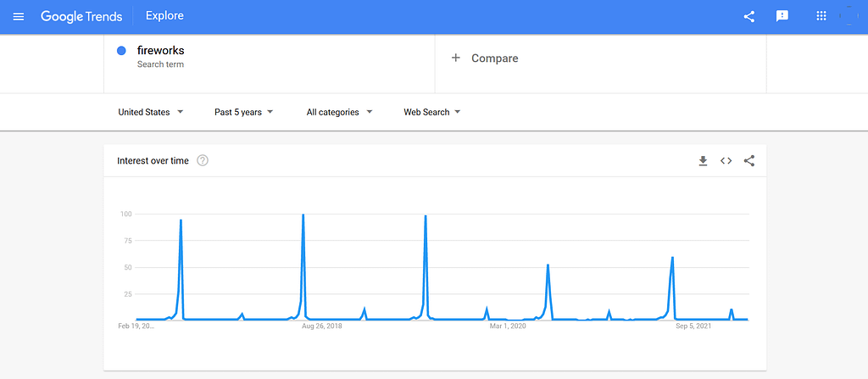868x379 pixels.
Task: Edit the fireworks search term
Action: pyautogui.click(x=160, y=50)
